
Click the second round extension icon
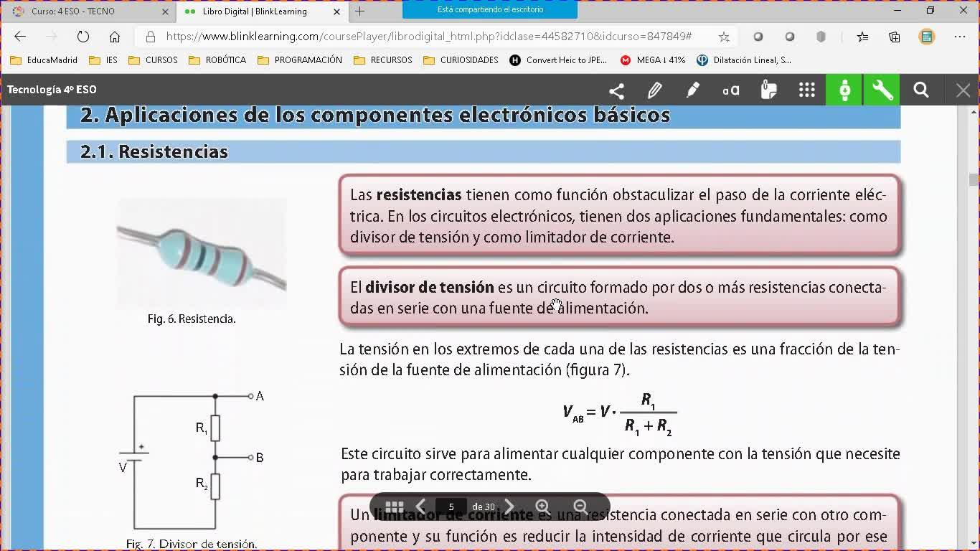tap(790, 37)
